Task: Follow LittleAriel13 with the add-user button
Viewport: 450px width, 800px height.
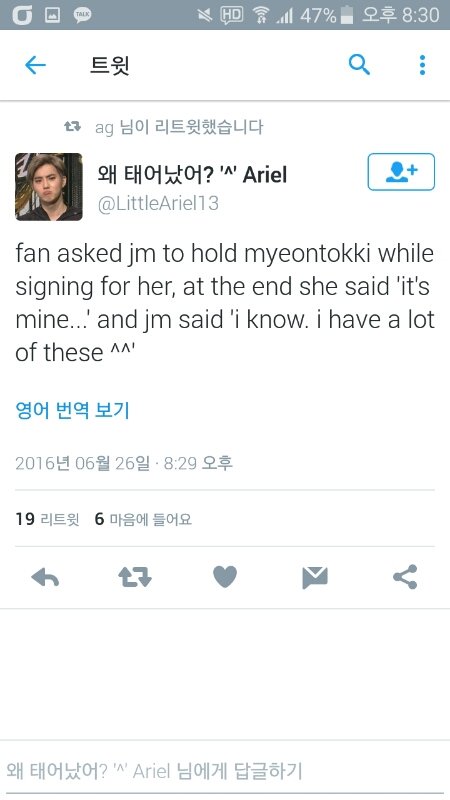Action: tap(401, 172)
